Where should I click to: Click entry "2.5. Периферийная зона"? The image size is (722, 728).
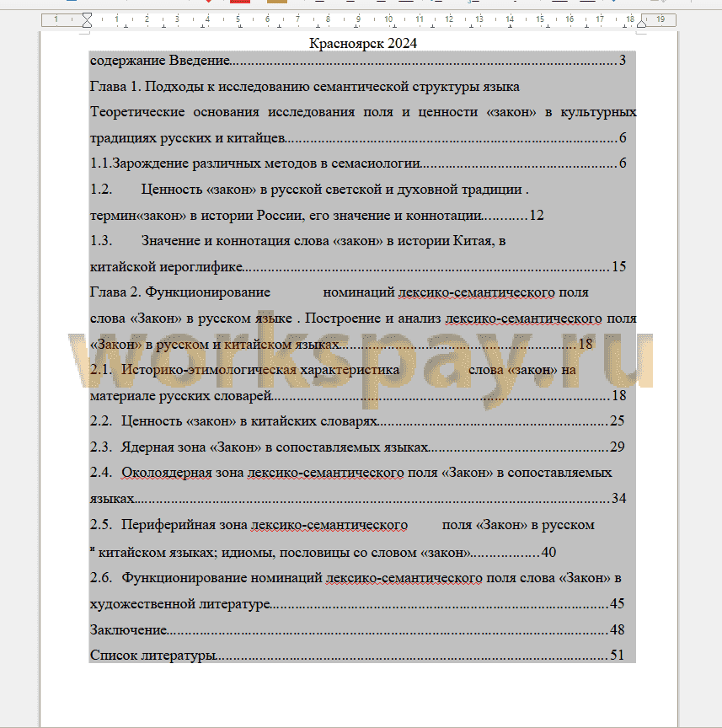(x=342, y=525)
